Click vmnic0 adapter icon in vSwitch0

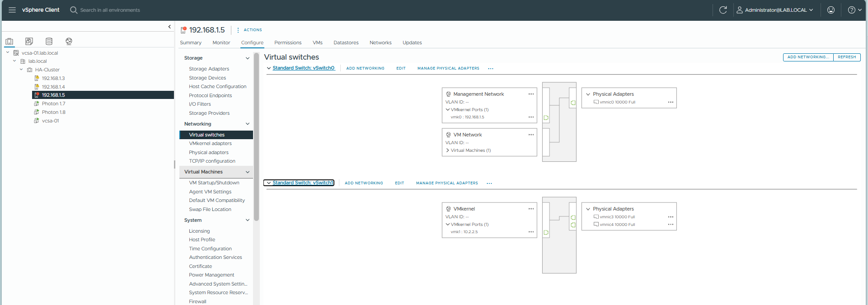point(596,102)
